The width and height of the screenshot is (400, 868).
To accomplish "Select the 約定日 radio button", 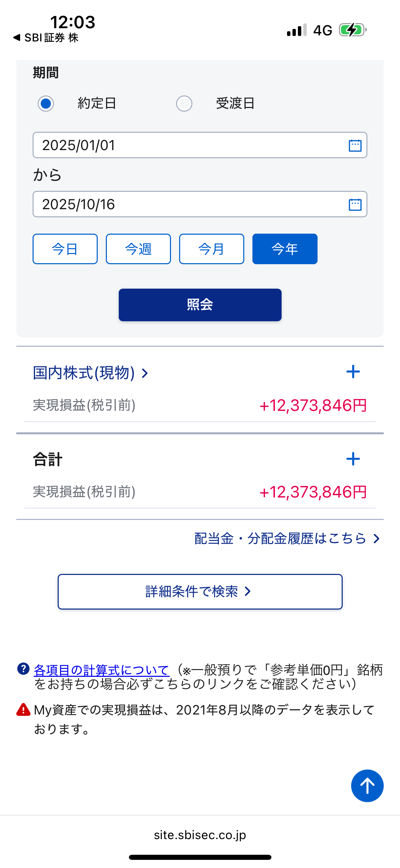I will click(x=46, y=104).
